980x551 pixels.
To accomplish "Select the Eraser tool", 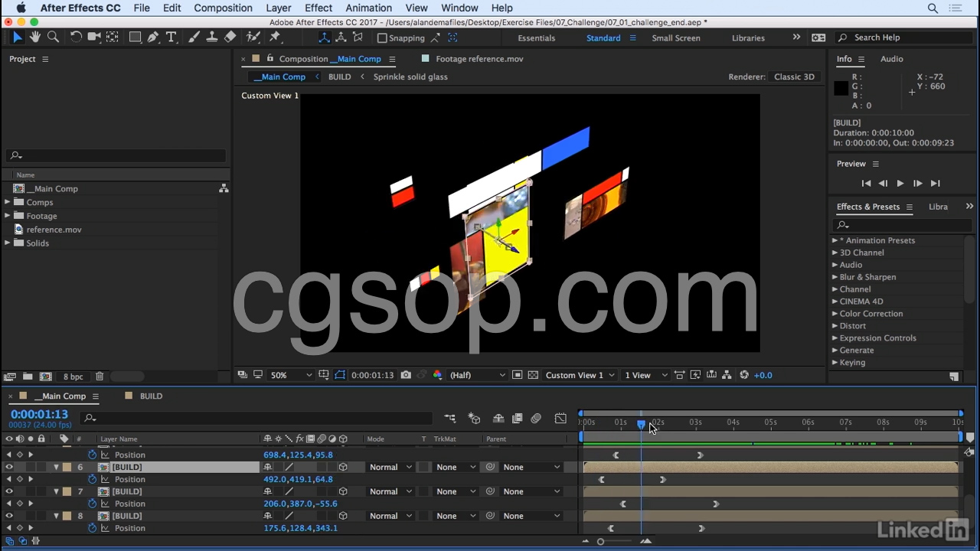I will coord(230,37).
